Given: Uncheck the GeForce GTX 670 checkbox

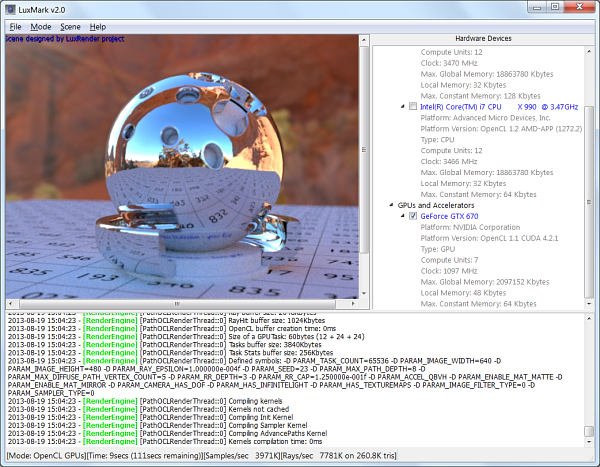Looking at the screenshot, I should [413, 216].
